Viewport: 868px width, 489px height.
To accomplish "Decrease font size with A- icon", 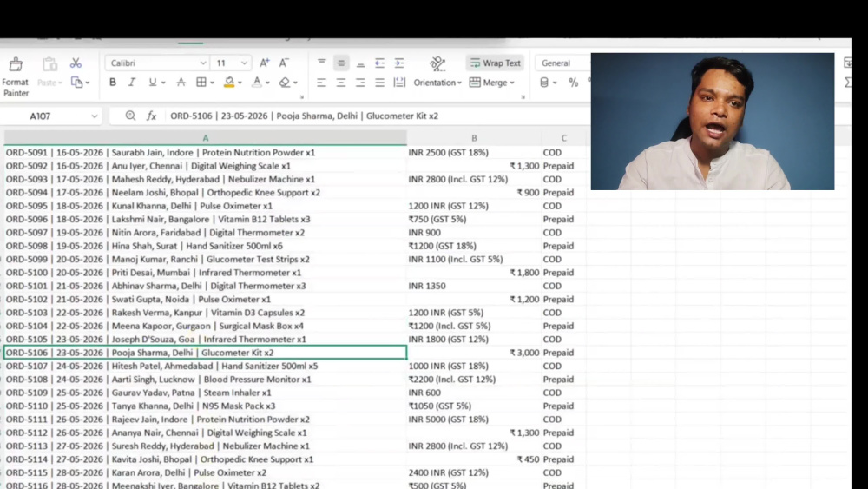I will [x=284, y=63].
